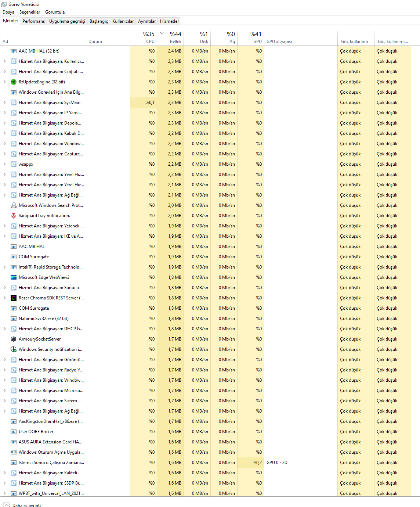Sort by the Durum column header
420x507 pixels.
[x=108, y=37]
